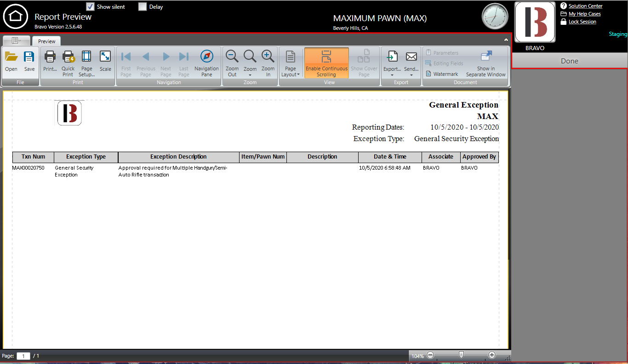Open the Solution Center link
Screen dimensions: 628x364
coord(585,6)
